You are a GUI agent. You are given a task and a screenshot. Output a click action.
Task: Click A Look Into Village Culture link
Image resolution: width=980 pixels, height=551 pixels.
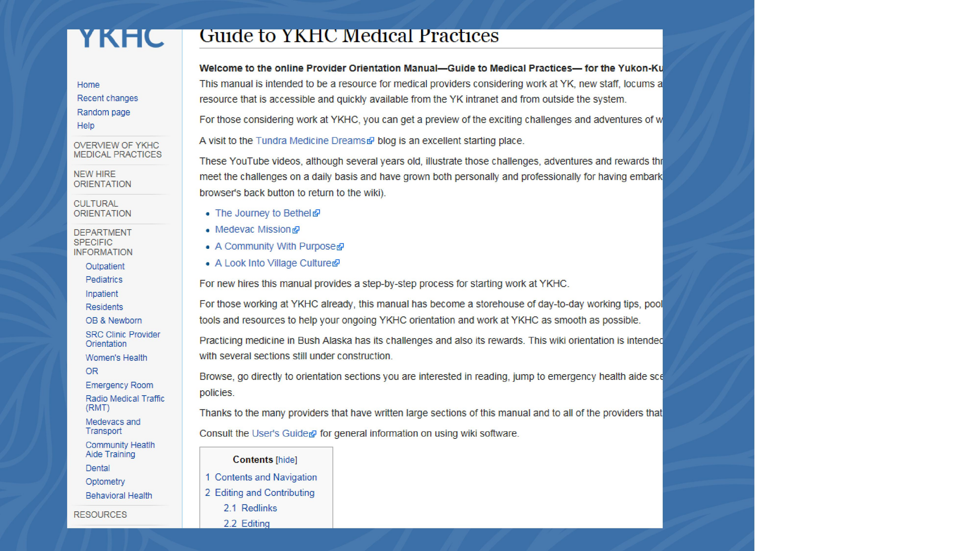273,263
